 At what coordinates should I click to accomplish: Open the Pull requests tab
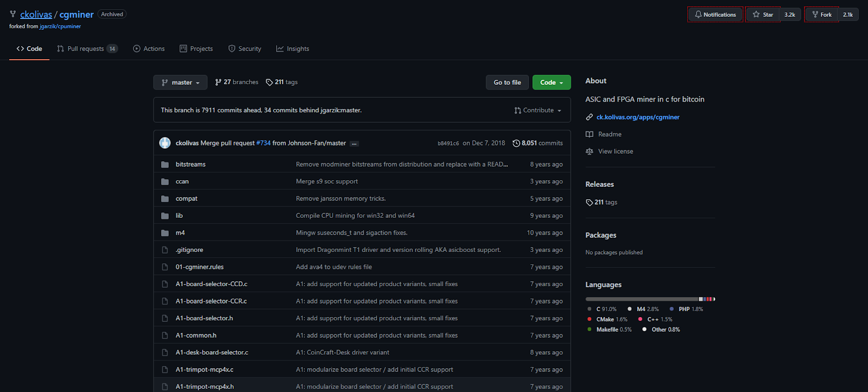point(87,49)
